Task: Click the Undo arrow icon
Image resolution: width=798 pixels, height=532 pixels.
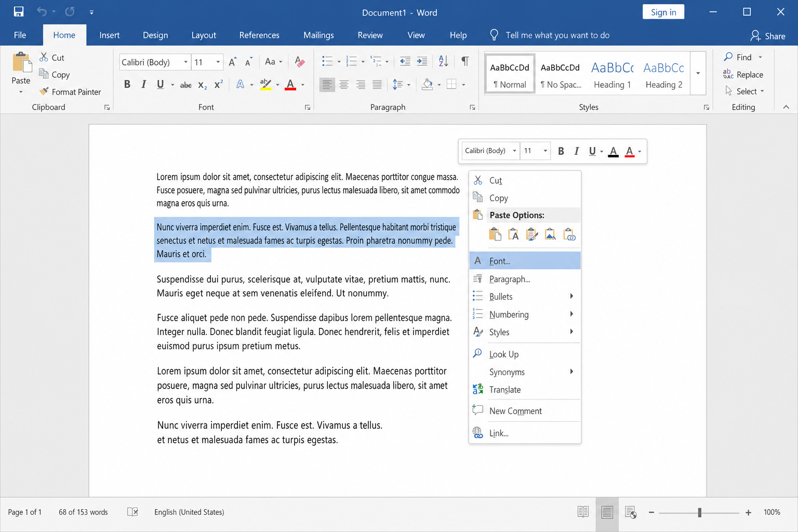Action: [42, 11]
